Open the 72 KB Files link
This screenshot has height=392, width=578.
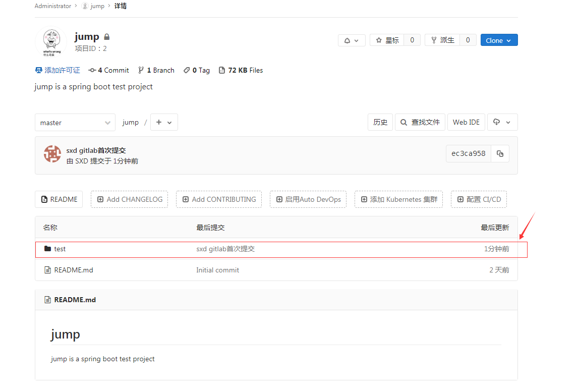click(x=241, y=70)
